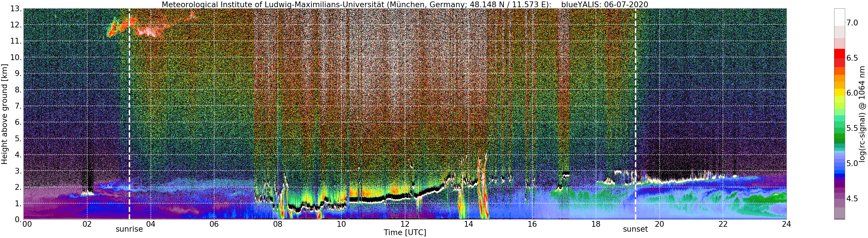Click the height tick label '2.'

[x=18, y=187]
